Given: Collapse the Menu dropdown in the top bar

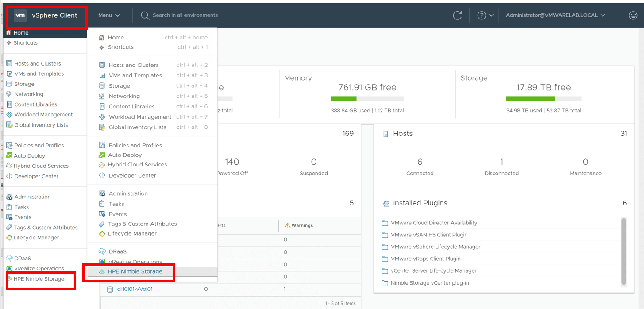Looking at the screenshot, I should click(109, 15).
